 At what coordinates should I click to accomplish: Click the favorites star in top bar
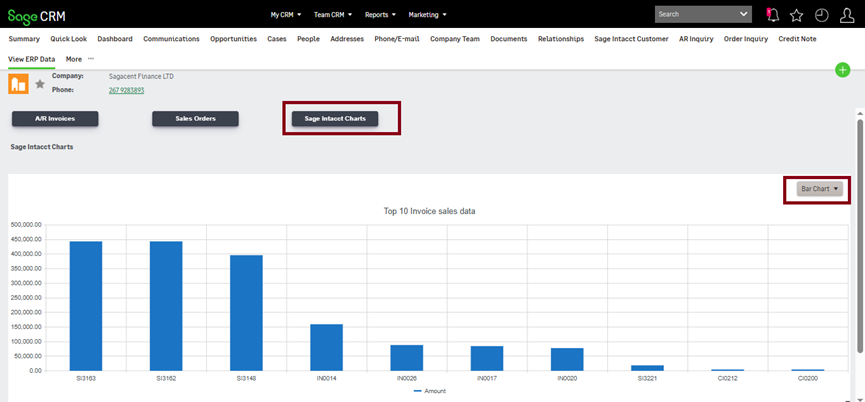[x=796, y=15]
